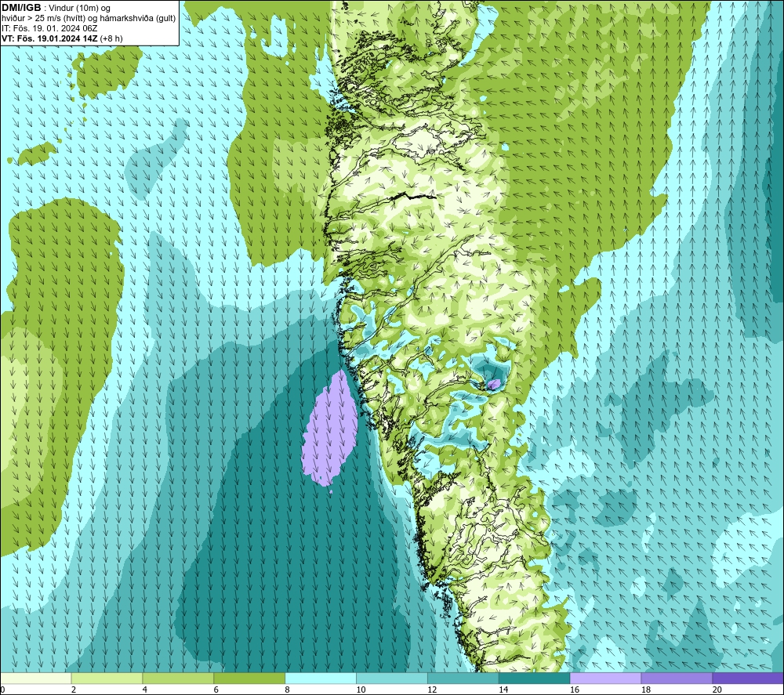Click the dark teal 14–16 m/s legend swatch
The height and width of the screenshot is (695, 784).
coord(535,678)
